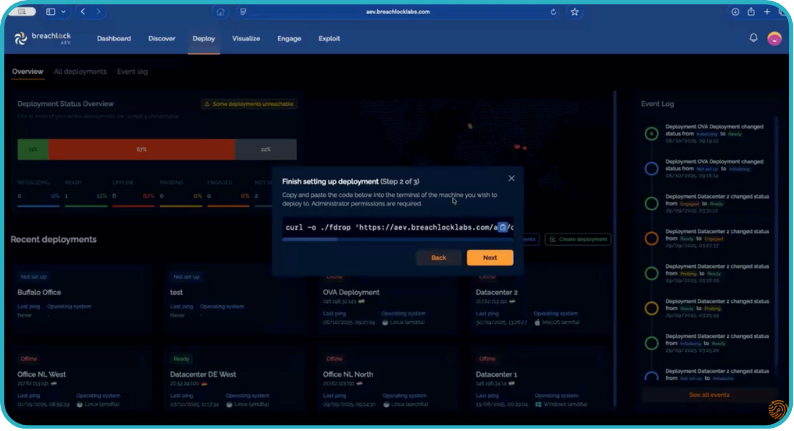Open the Deploy menu
This screenshot has height=431, width=794.
point(204,38)
